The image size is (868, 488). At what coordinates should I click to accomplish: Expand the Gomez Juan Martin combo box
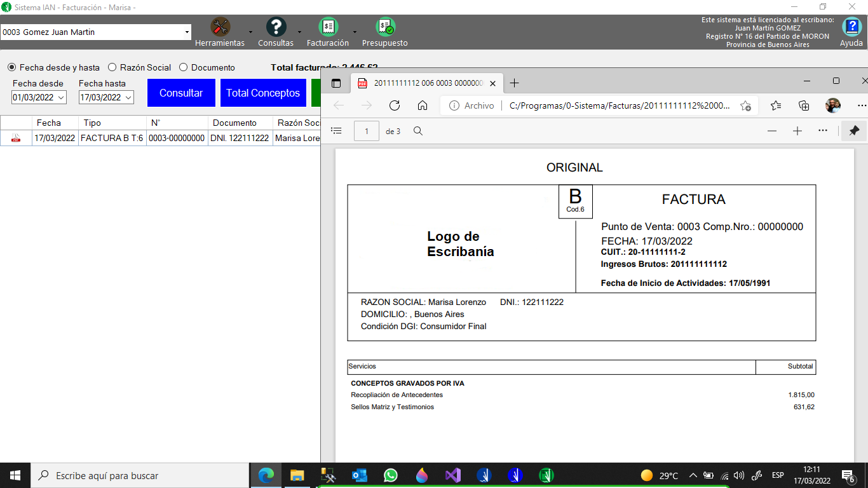pyautogui.click(x=187, y=32)
